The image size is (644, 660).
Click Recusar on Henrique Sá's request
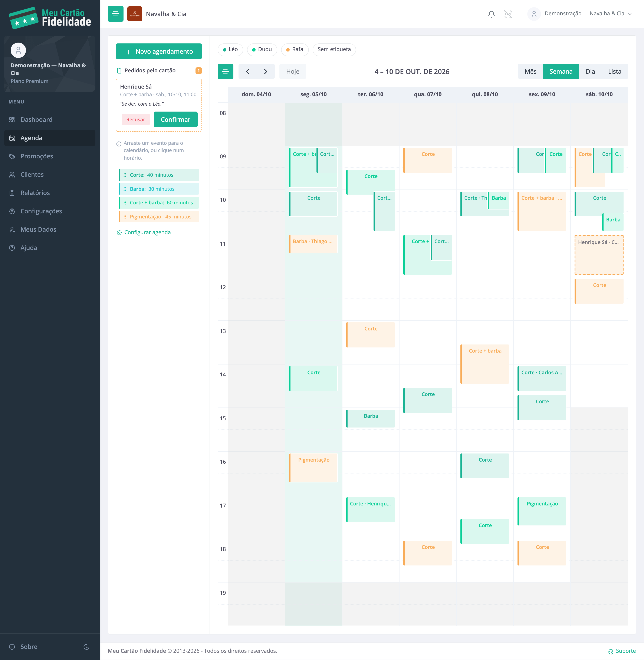coord(136,119)
